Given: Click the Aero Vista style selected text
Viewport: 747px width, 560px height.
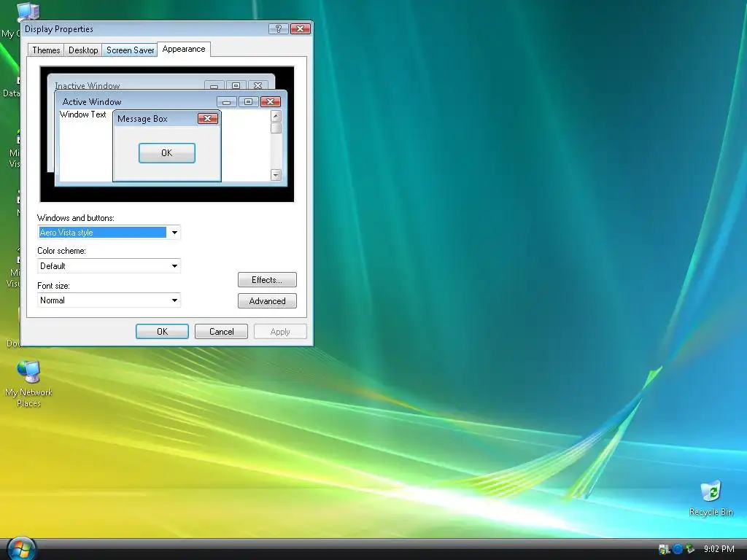Looking at the screenshot, I should [x=66, y=233].
